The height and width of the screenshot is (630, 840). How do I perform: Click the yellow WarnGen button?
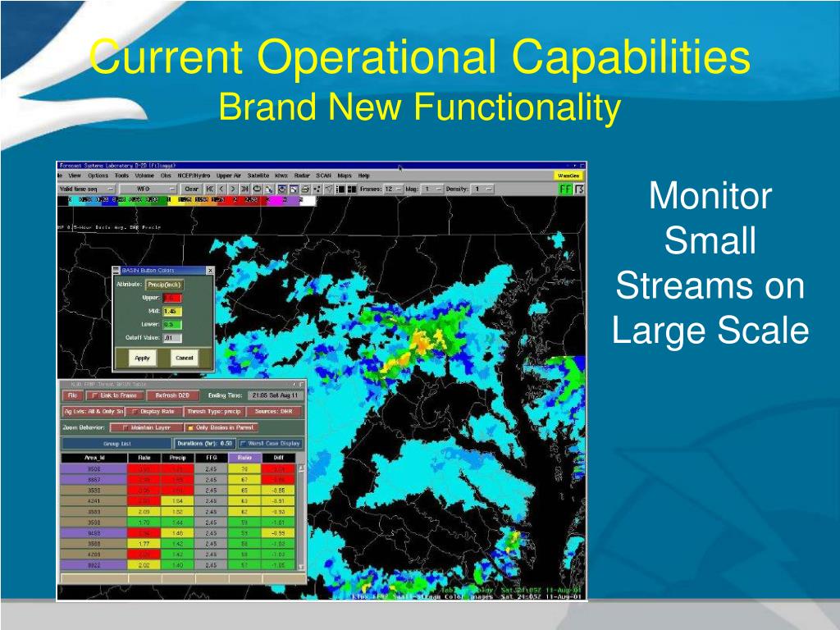[x=568, y=176]
